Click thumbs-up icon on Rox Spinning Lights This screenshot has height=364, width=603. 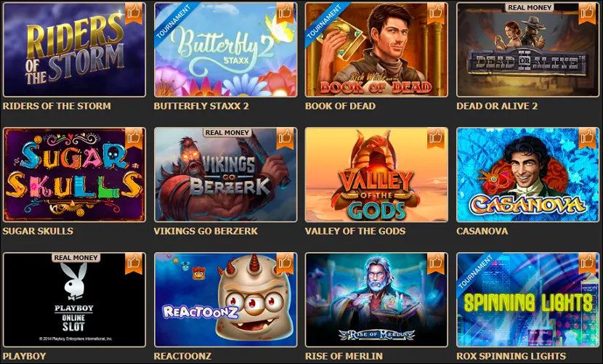coord(587,264)
